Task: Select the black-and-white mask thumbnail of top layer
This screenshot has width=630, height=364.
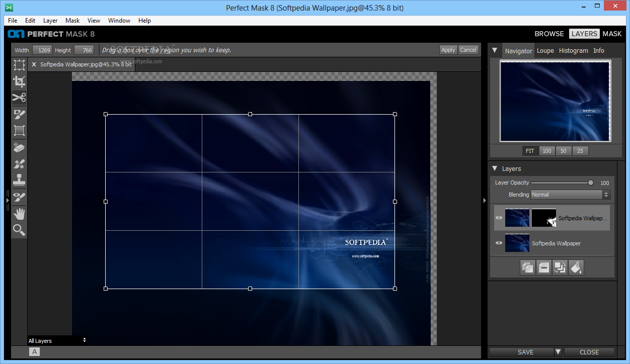Action: pos(544,218)
